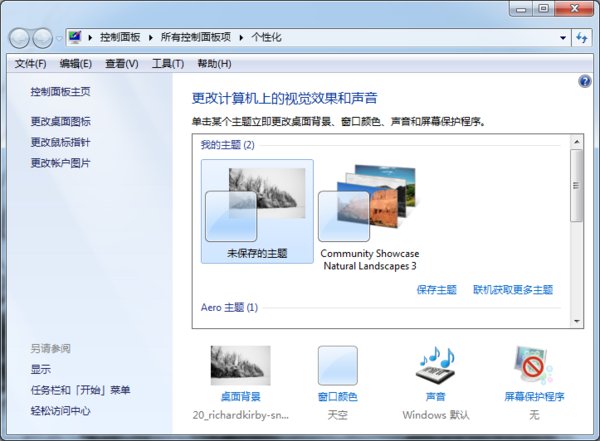Click the 桌面背景 snowy landscape icon
Image resolution: width=600 pixels, height=441 pixels.
pos(241,365)
